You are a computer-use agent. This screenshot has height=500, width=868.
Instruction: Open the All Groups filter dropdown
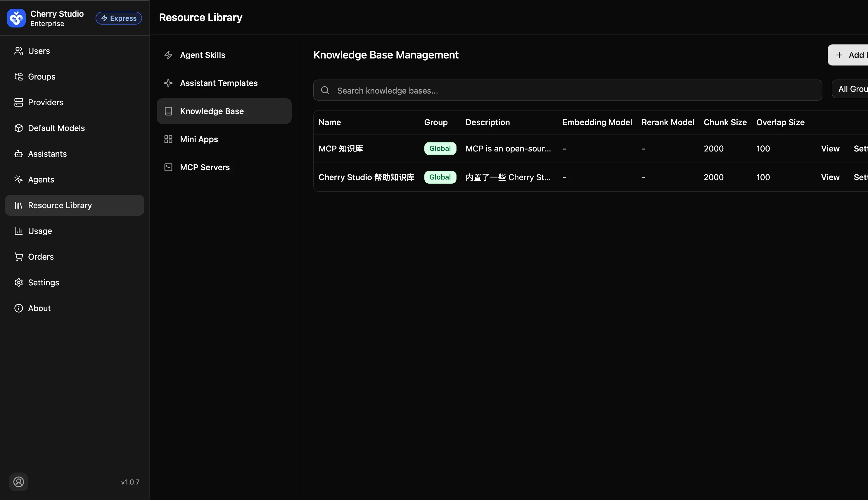point(850,89)
